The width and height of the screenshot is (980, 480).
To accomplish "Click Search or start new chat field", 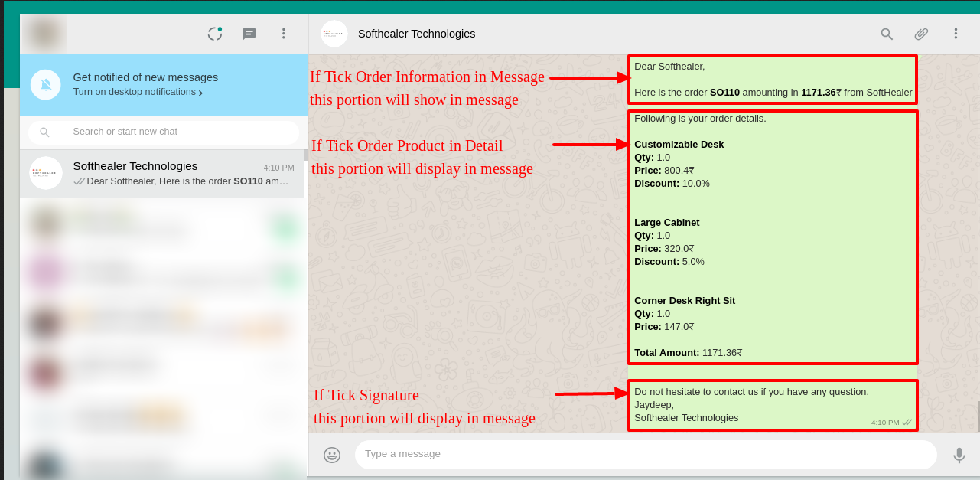I will click(164, 132).
